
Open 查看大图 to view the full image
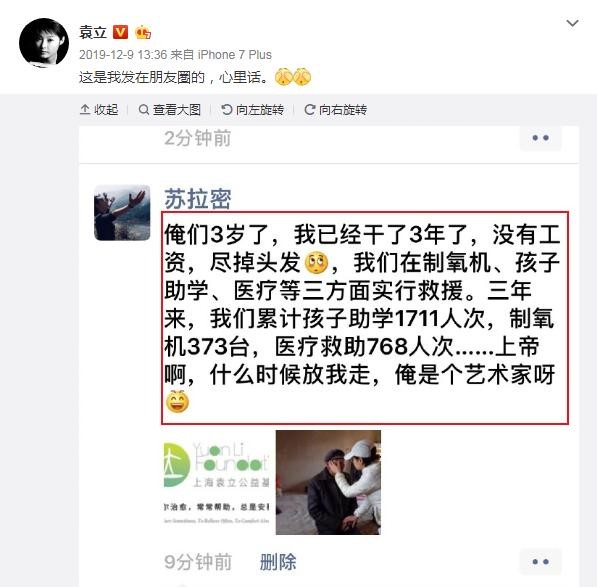pos(170,110)
